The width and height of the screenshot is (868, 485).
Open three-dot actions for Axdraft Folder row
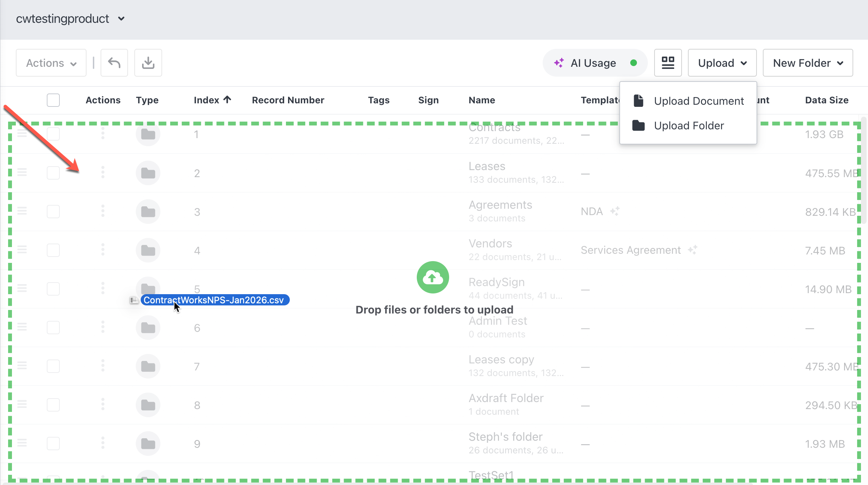[103, 404]
